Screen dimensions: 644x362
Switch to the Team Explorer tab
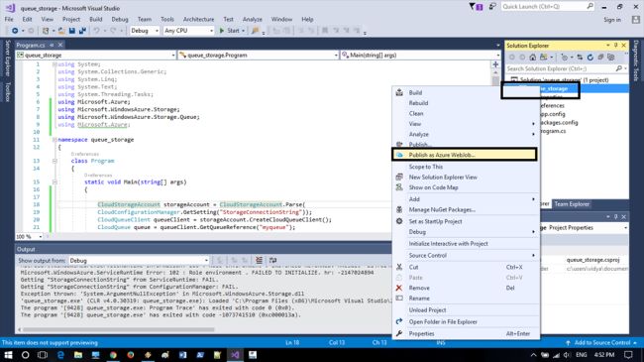pyautogui.click(x=572, y=204)
